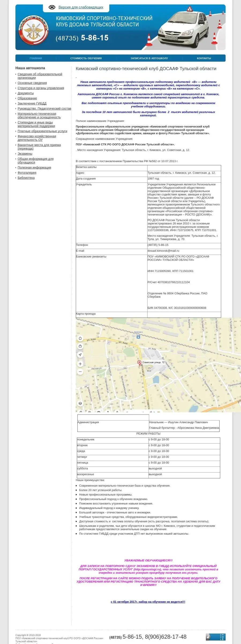
Task: Open the СТОИМОСТЬ ОБУЧЕНИЯ menu tab
Action: pyautogui.click(x=86, y=58)
